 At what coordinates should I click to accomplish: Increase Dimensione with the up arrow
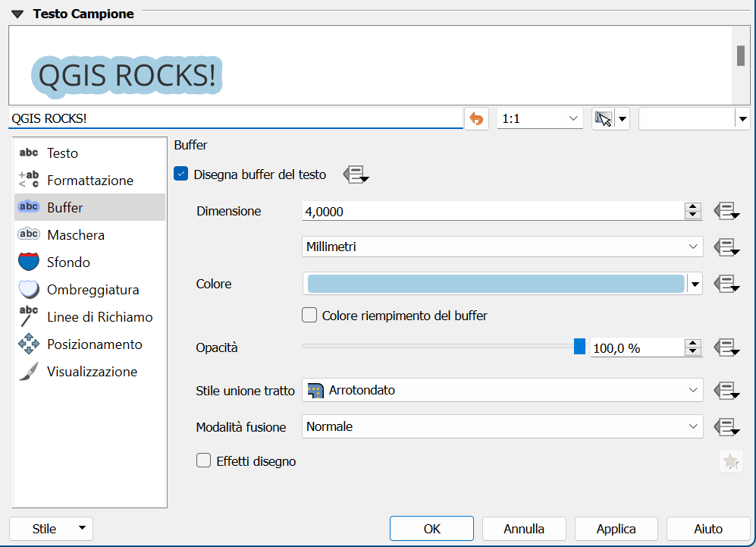tap(693, 206)
